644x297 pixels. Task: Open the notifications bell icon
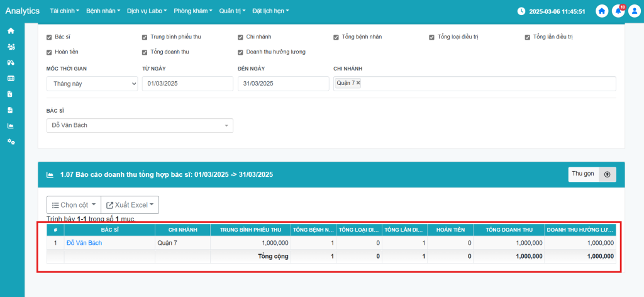[x=618, y=11]
